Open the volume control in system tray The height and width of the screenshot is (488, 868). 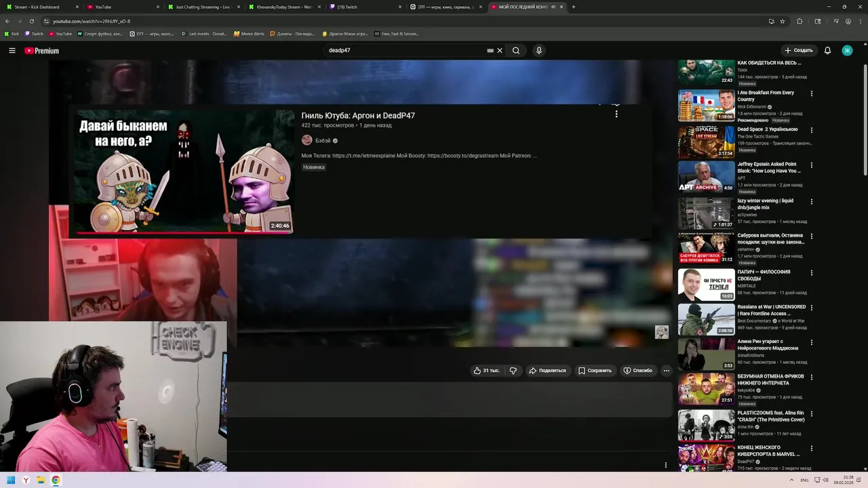tap(825, 480)
